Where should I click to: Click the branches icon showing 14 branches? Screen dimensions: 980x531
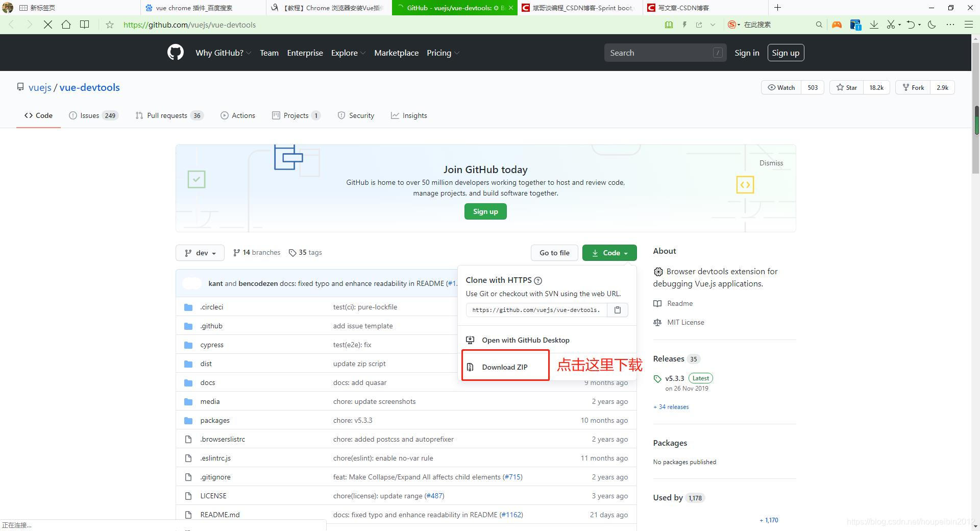pos(236,253)
